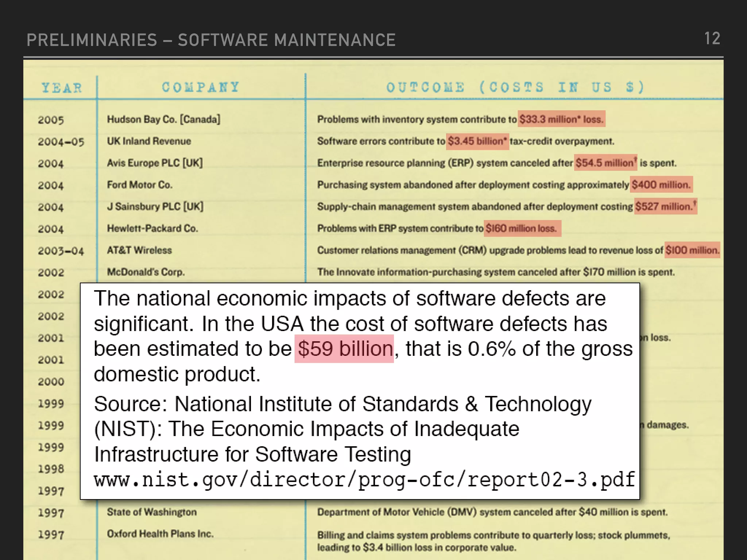The height and width of the screenshot is (560, 747).
Task: Click the highlighted '$59 billion' figure
Action: click(x=344, y=349)
